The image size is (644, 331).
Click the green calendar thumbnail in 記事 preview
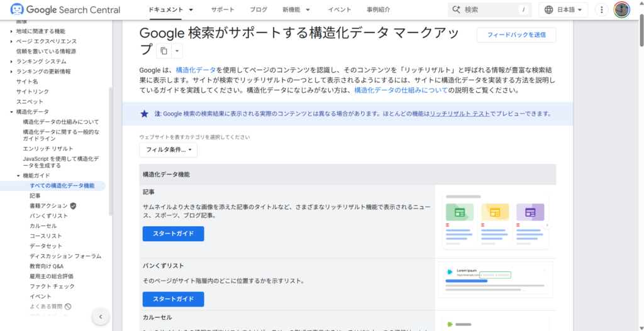(x=460, y=212)
